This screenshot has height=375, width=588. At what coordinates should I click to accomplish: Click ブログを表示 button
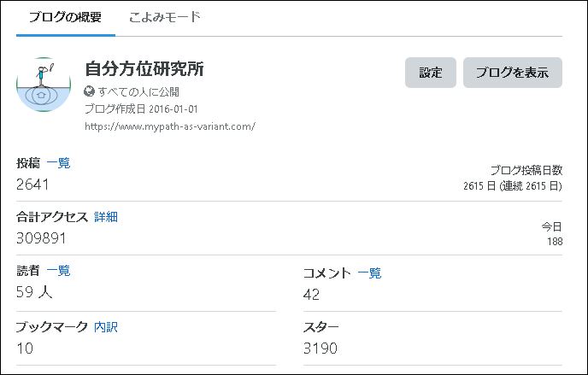point(512,73)
